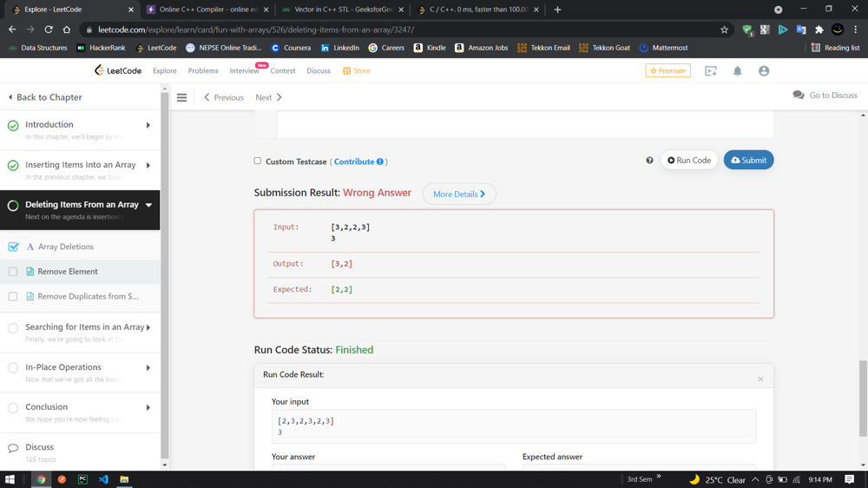Click the notifications bell icon

tap(737, 71)
